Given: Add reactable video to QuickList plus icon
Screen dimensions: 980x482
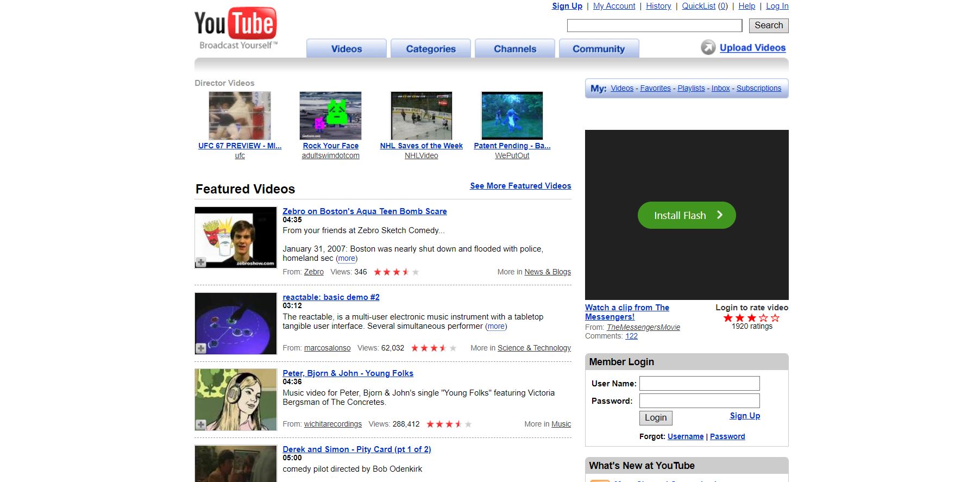Looking at the screenshot, I should 201,348.
